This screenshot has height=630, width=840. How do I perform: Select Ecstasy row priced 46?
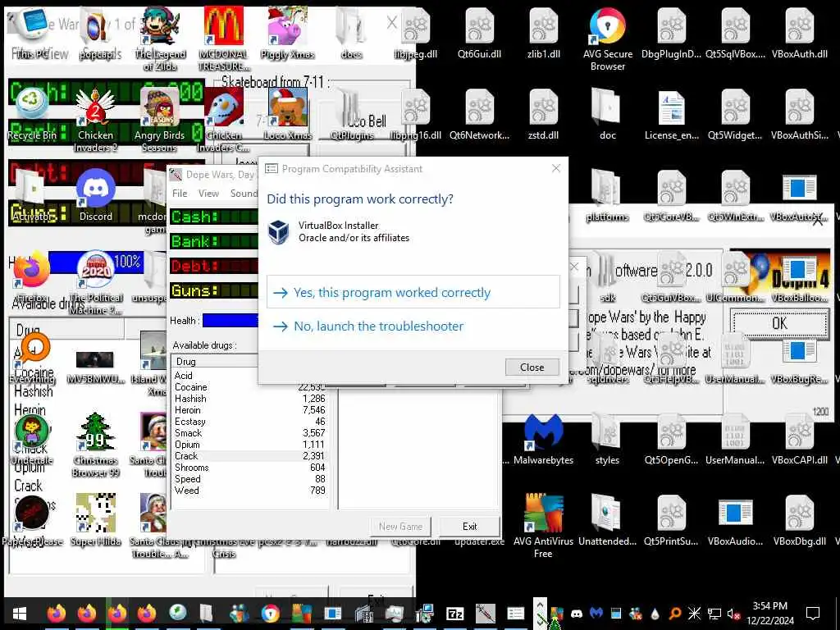click(249, 422)
